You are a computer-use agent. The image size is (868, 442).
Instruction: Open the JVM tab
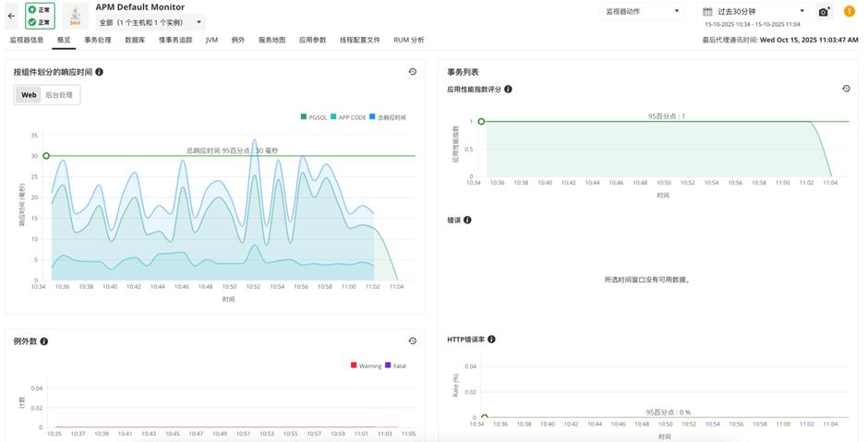(211, 41)
